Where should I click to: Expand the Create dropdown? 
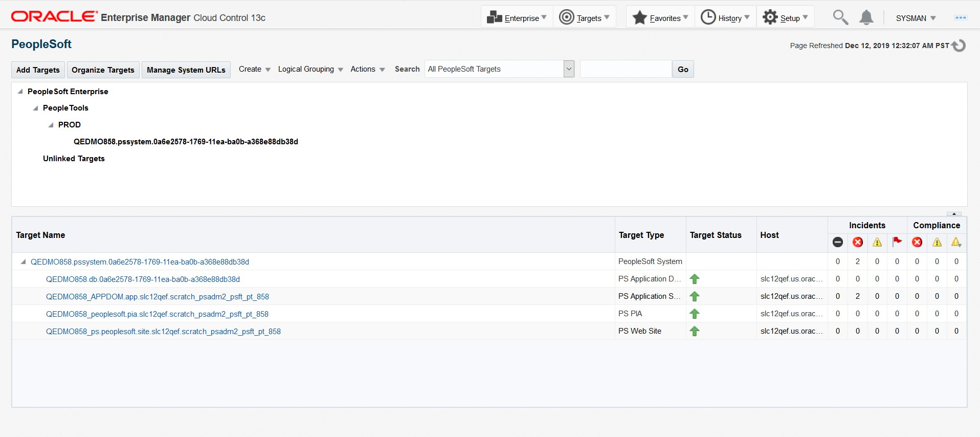click(x=254, y=69)
